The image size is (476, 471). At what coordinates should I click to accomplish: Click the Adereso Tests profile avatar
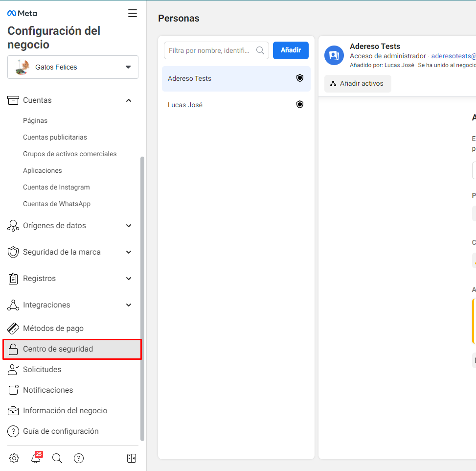[x=334, y=55]
